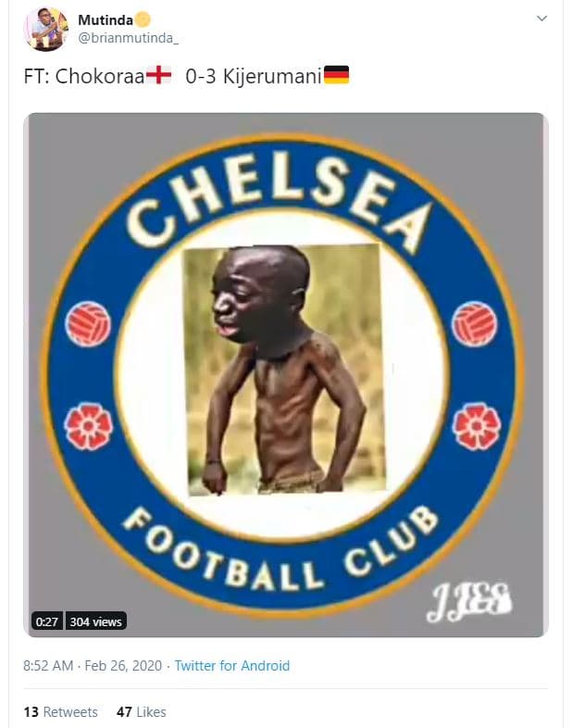Viewport: 572px width, 728px height.
Task: Click the Germany flag emoji in tweet
Action: (x=336, y=75)
